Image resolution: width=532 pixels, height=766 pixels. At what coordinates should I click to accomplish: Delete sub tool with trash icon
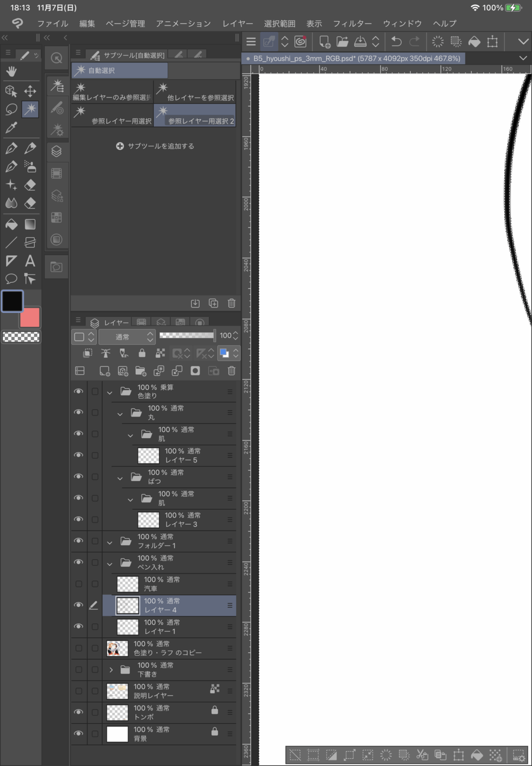[x=232, y=303]
